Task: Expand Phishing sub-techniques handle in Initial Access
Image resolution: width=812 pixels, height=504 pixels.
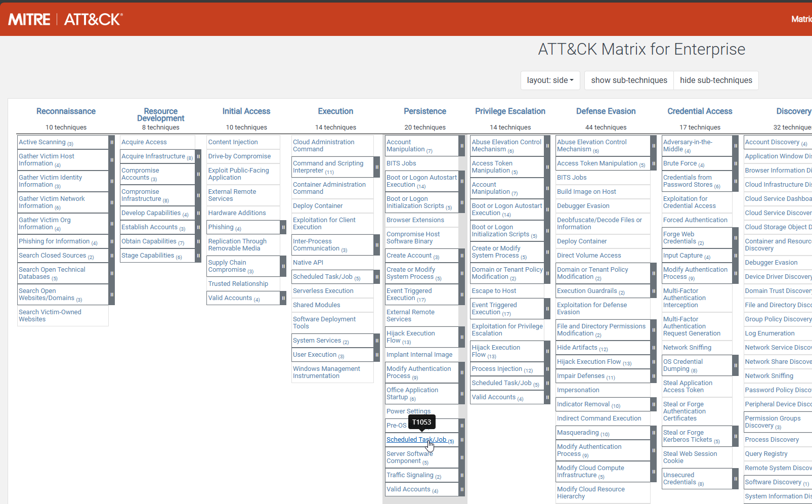Action: (x=283, y=227)
